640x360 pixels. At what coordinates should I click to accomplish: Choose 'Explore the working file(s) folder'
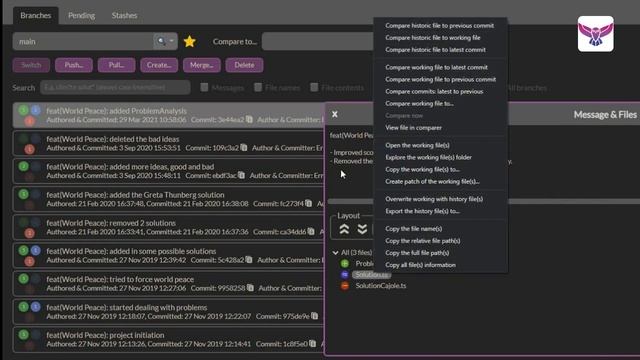tap(428, 158)
